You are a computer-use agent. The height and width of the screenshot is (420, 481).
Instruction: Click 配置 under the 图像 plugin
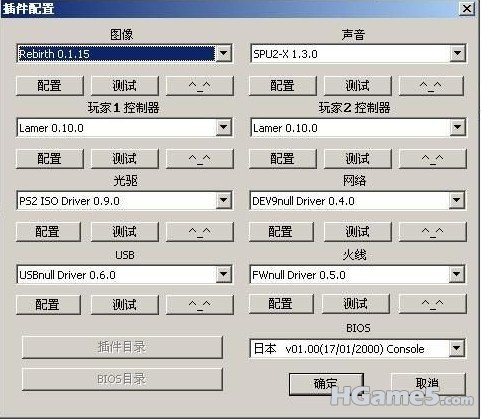click(50, 86)
